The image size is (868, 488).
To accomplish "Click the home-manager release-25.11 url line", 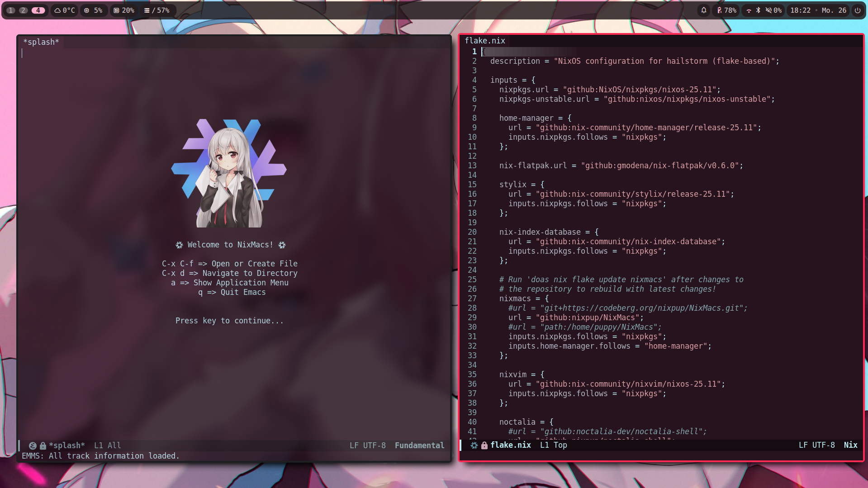I will [635, 127].
